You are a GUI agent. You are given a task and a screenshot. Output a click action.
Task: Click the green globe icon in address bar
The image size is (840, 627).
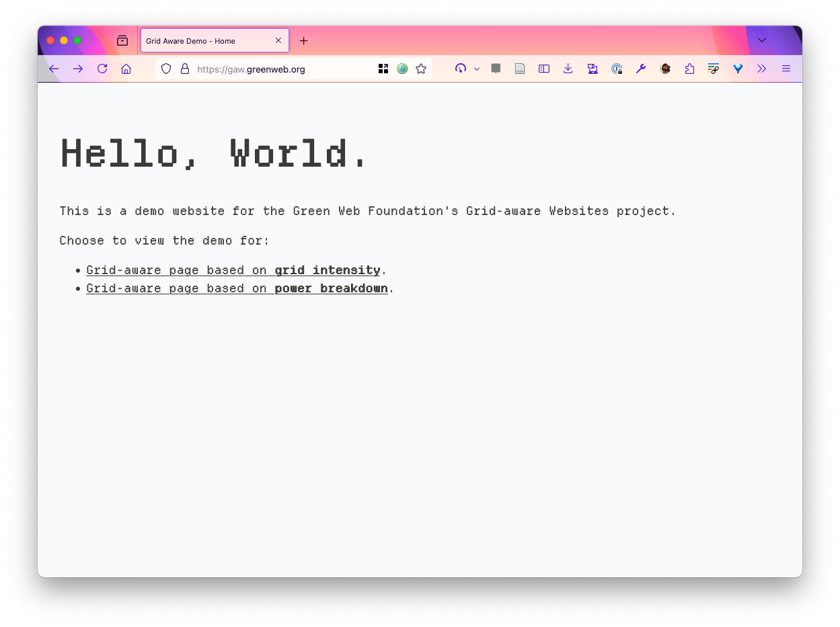pyautogui.click(x=402, y=69)
